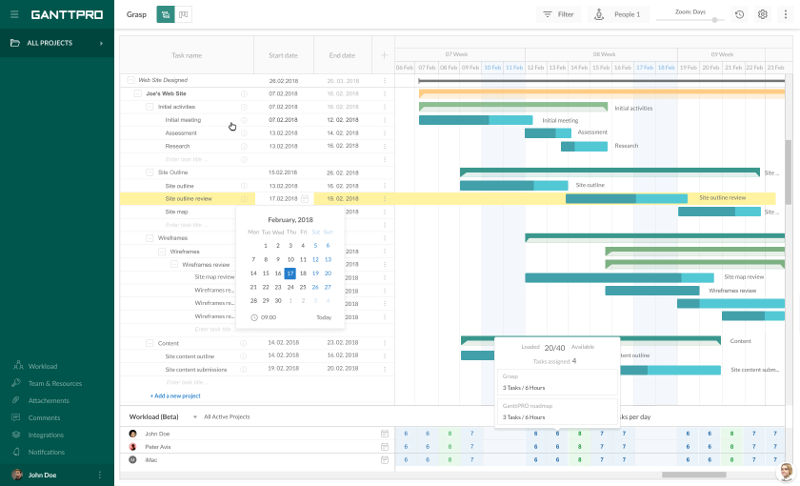Click the horizontal Gantt scrollbar
Screen dimensions: 800x486
tap(694, 475)
